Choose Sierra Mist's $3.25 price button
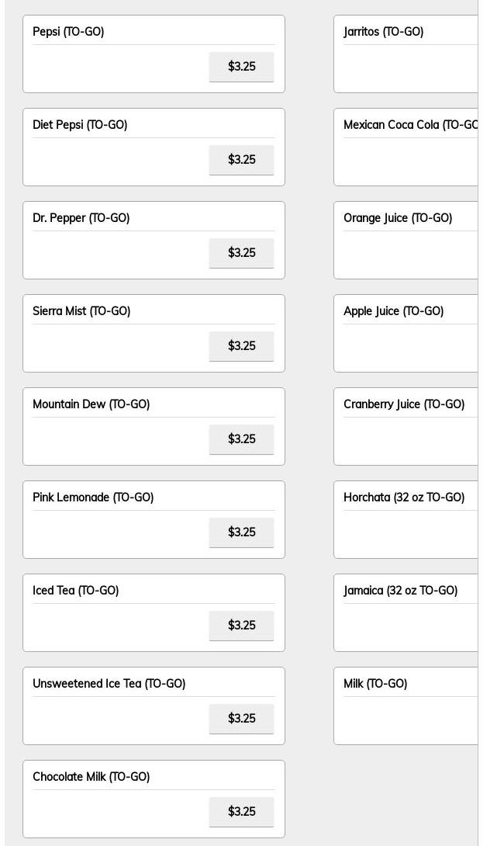The width and height of the screenshot is (504, 846). coord(241,346)
